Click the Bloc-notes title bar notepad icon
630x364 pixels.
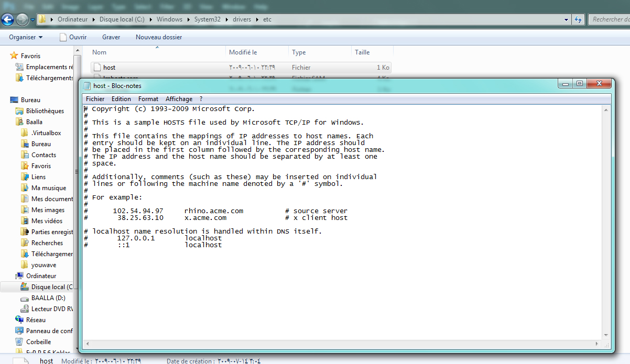point(87,86)
